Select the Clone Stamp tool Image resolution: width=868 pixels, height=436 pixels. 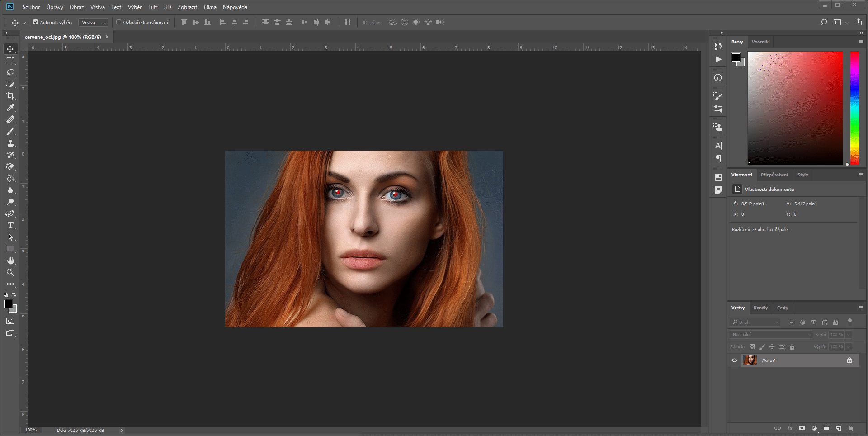pyautogui.click(x=10, y=143)
